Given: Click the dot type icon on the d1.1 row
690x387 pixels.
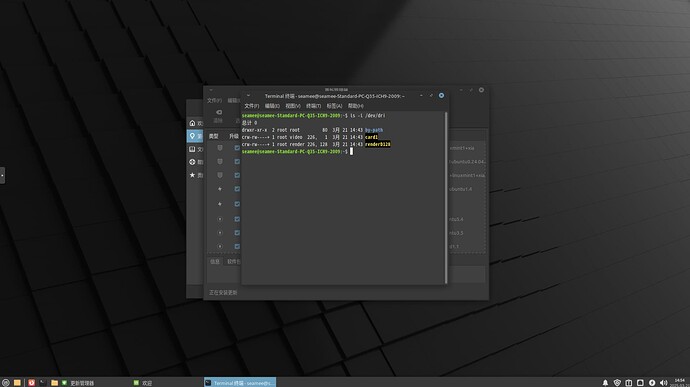Looking at the screenshot, I should pyautogui.click(x=220, y=246).
